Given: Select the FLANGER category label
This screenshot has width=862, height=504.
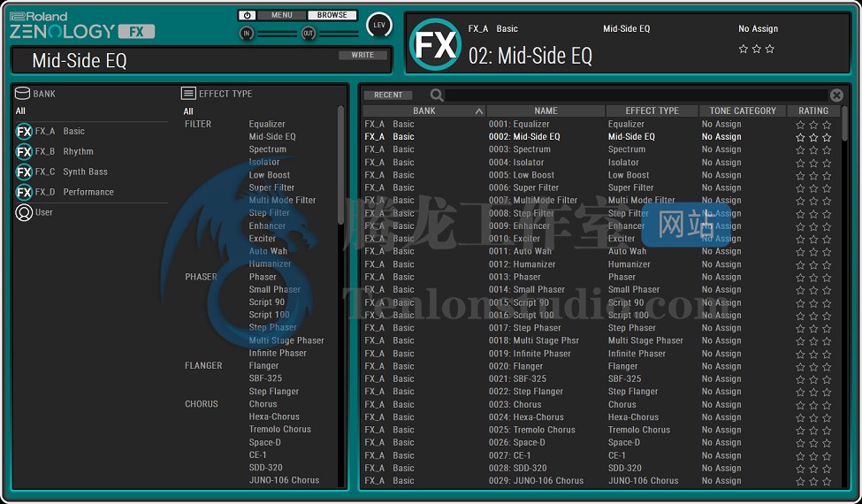Looking at the screenshot, I should [x=203, y=365].
